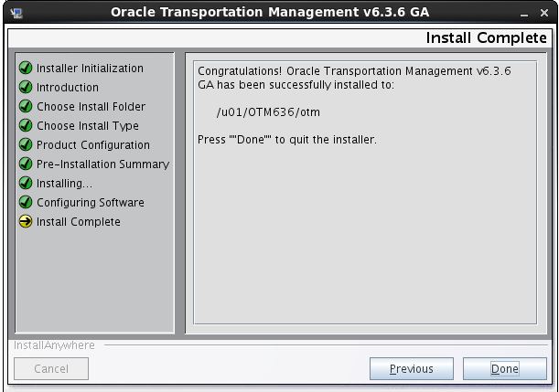Click the Install Complete page heading
Screen dimensions: 559x392
click(487, 37)
